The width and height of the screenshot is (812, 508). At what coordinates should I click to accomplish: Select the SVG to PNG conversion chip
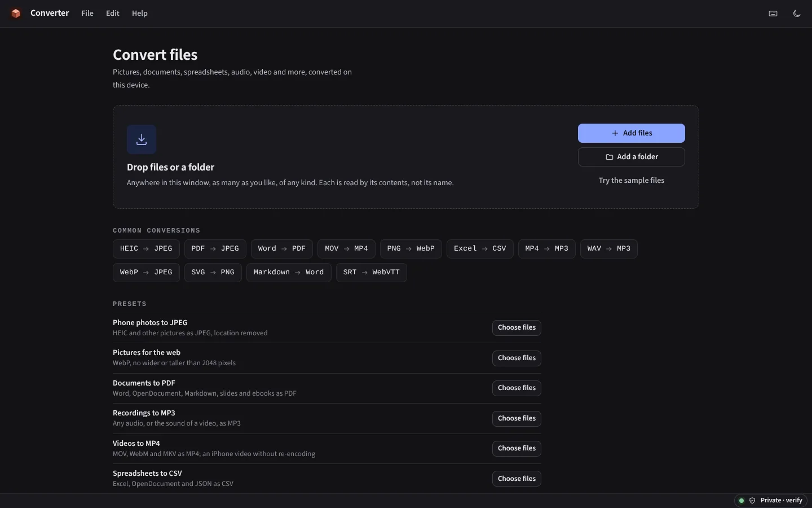[x=213, y=273]
